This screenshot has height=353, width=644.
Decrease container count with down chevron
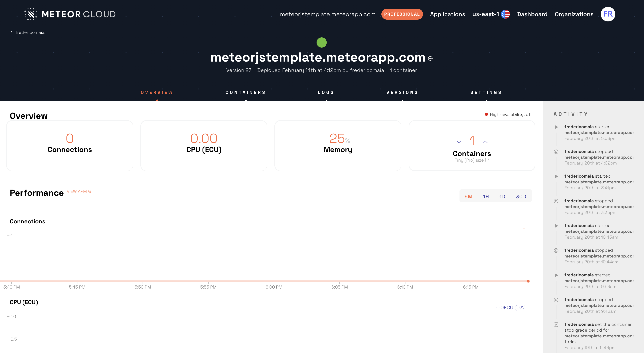459,142
